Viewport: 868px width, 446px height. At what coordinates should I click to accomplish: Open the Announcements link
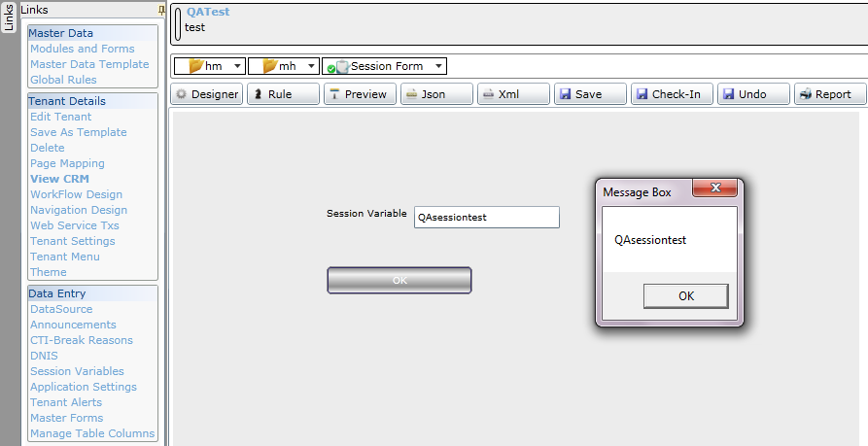click(x=74, y=325)
